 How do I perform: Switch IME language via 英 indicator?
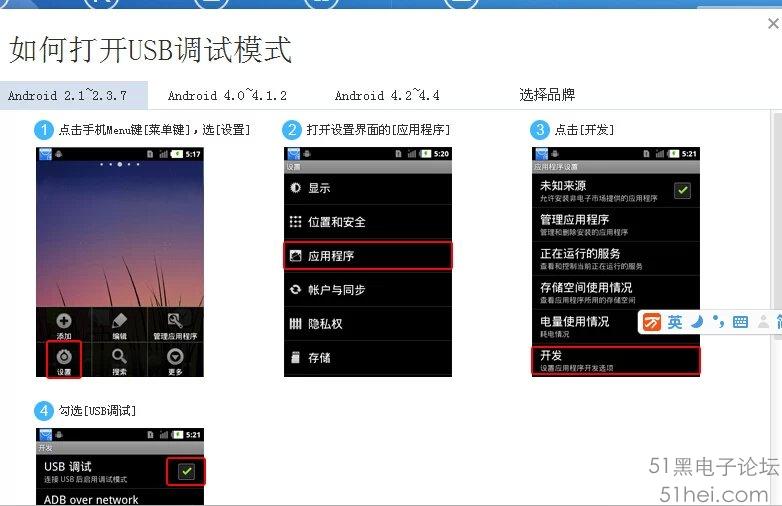[x=675, y=322]
